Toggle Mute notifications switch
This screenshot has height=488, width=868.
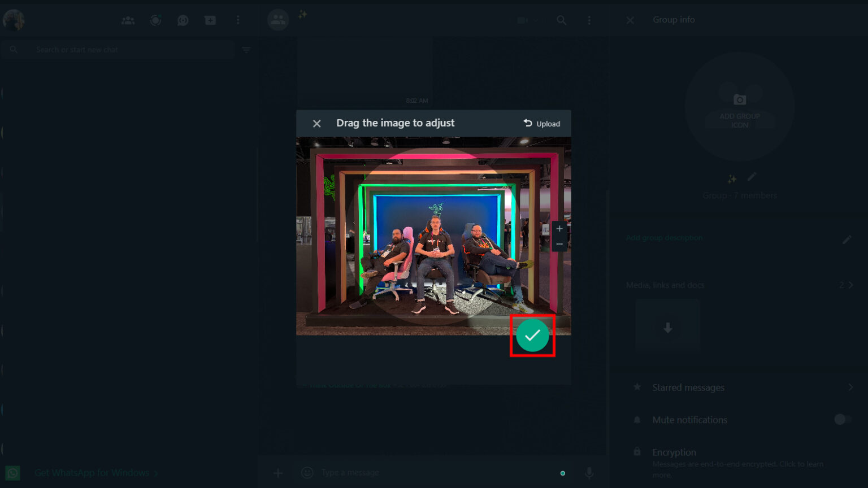coord(843,419)
